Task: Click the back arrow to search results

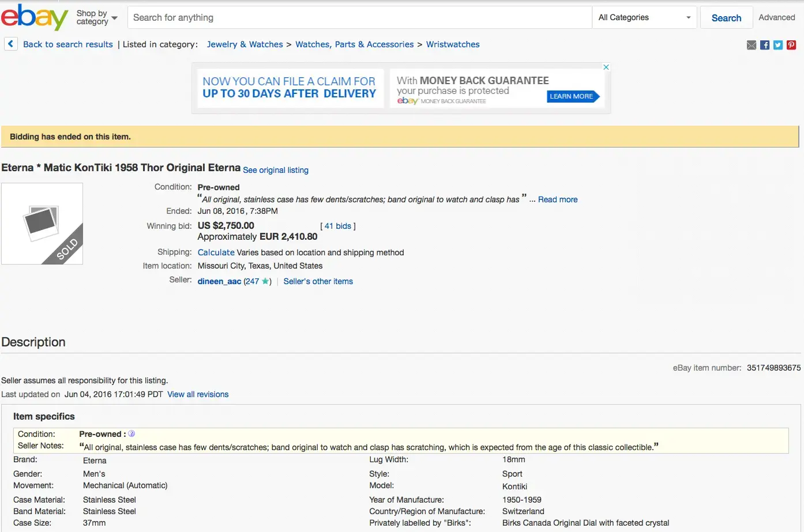Action: click(11, 44)
